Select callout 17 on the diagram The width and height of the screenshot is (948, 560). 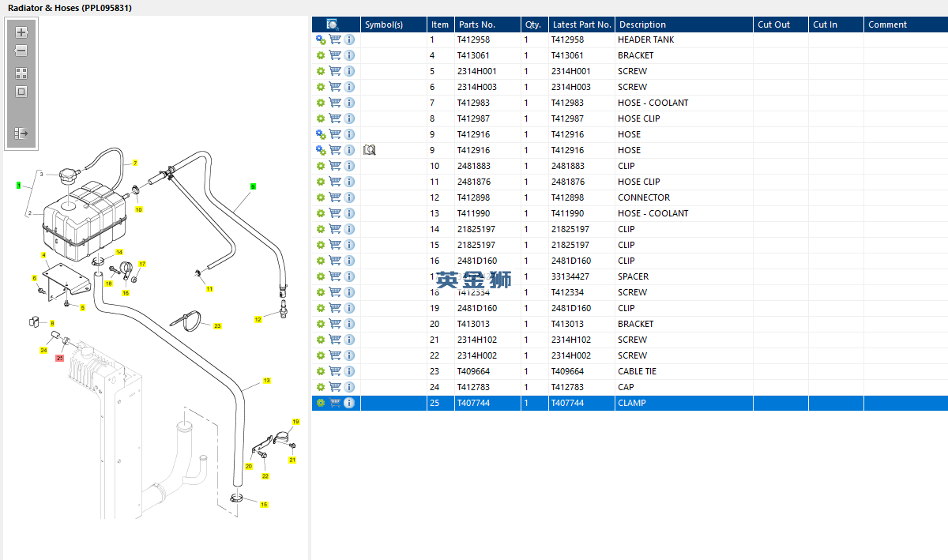click(142, 264)
